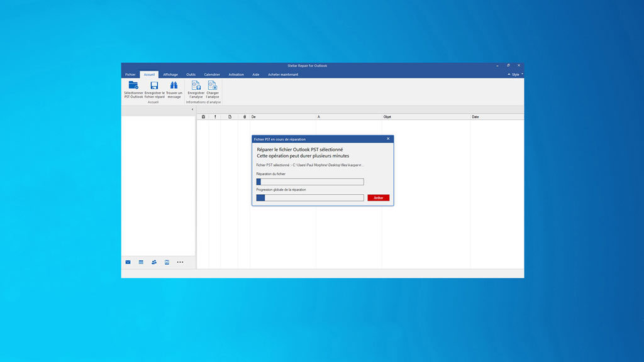Expand more options ellipsis in navigation bar
The height and width of the screenshot is (362, 644).
(x=180, y=262)
